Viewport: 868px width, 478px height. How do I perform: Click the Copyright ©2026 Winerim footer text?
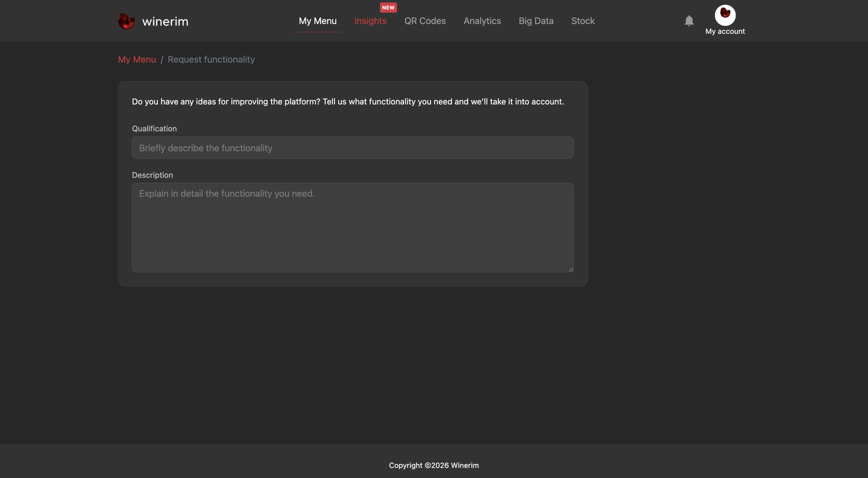pos(434,465)
